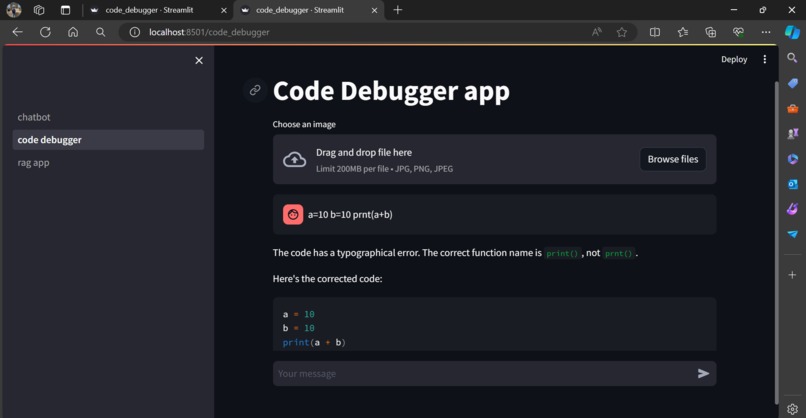This screenshot has width=806, height=418.
Task: Open the Workspaces icon
Action: 39,10
